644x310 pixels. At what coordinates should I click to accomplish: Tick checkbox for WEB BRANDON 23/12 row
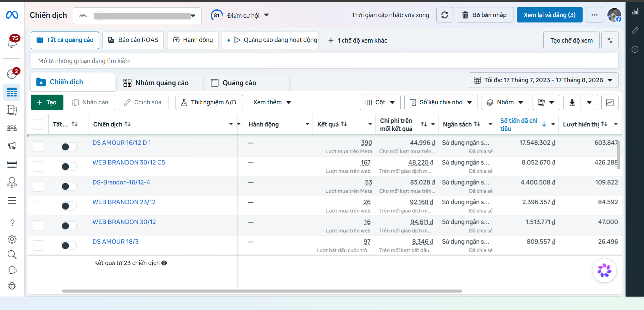coord(38,206)
